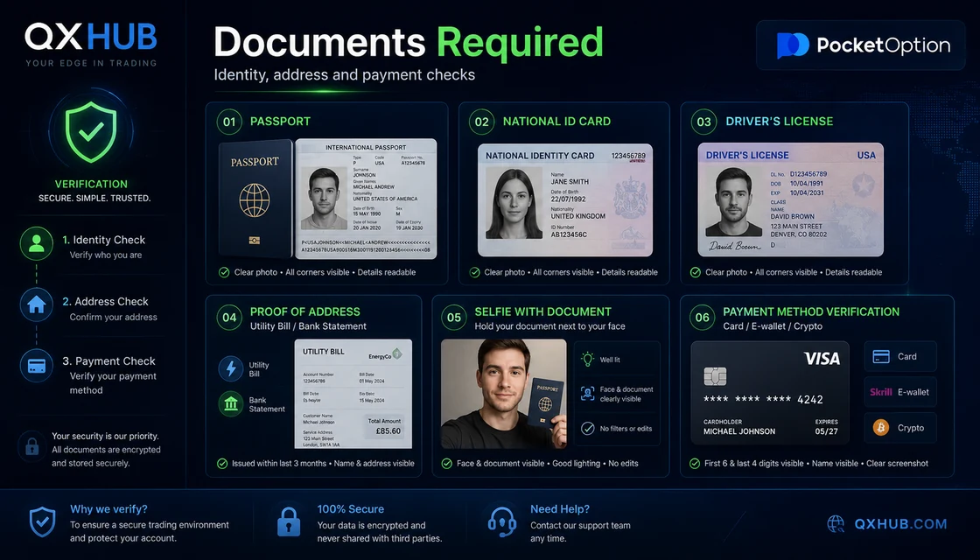This screenshot has height=560, width=980.
Task: Click the Need Help headset icon
Action: coord(501,521)
